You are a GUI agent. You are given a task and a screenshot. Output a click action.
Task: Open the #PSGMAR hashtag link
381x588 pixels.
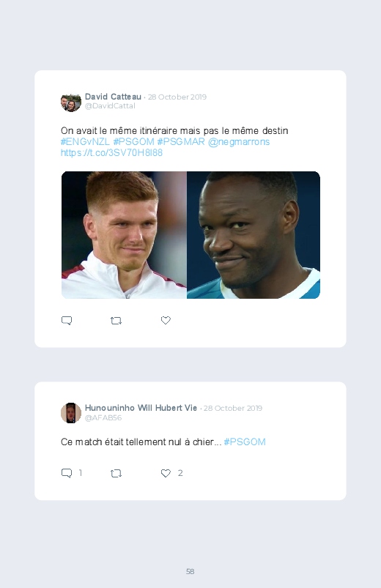[181, 142]
